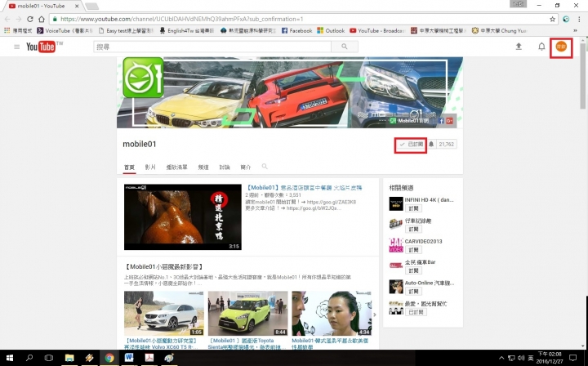This screenshot has width=588, height=366.
Task: Click the YouTube search input field
Action: 212,47
